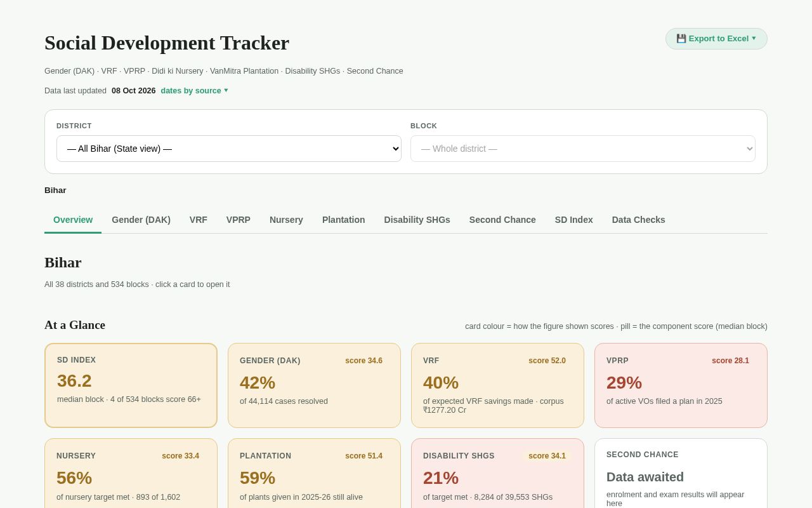The height and width of the screenshot is (508, 812).
Task: Click 'of 44,114 cases resolved' text
Action: 284,401
